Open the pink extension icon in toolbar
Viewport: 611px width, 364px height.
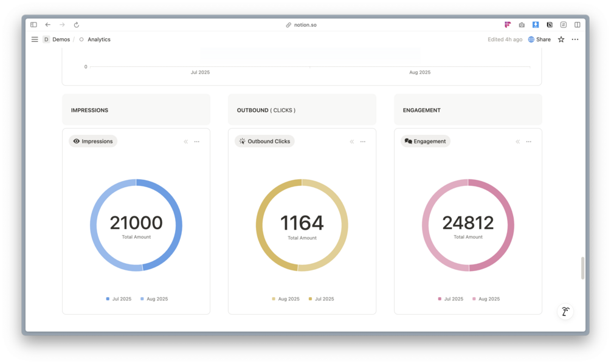point(508,24)
